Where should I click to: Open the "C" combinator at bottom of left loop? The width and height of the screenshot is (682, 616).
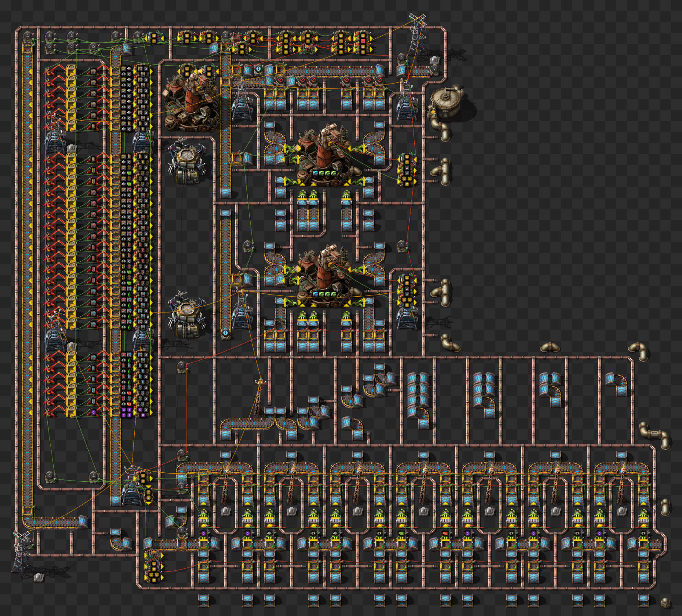click(49, 477)
